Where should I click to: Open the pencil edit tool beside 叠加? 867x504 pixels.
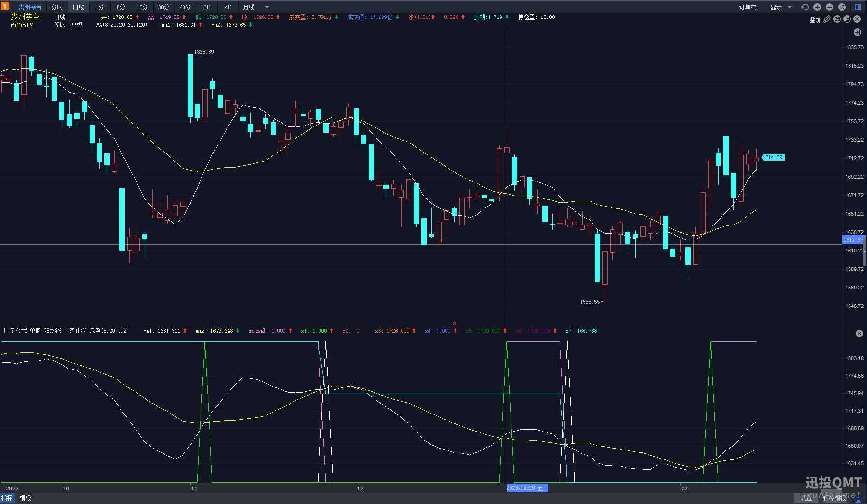tap(827, 19)
